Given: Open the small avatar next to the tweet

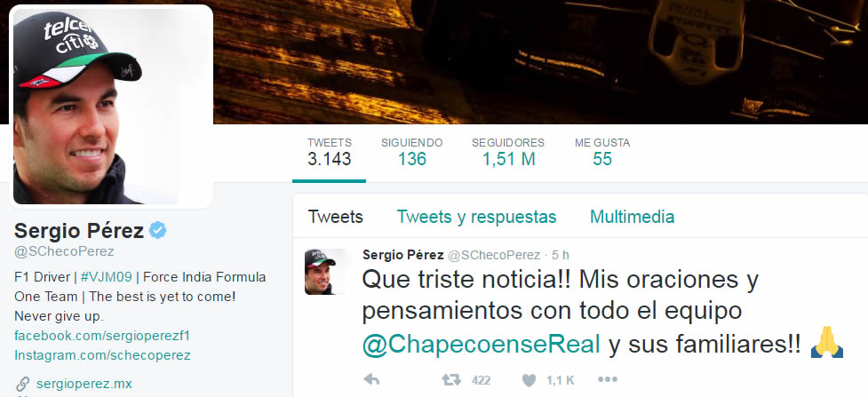Looking at the screenshot, I should click(320, 271).
